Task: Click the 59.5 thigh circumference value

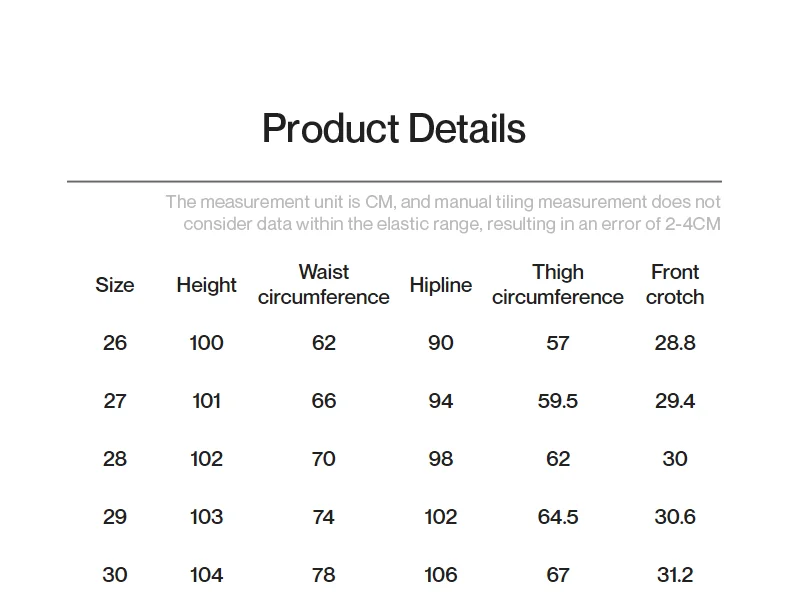Action: [558, 401]
